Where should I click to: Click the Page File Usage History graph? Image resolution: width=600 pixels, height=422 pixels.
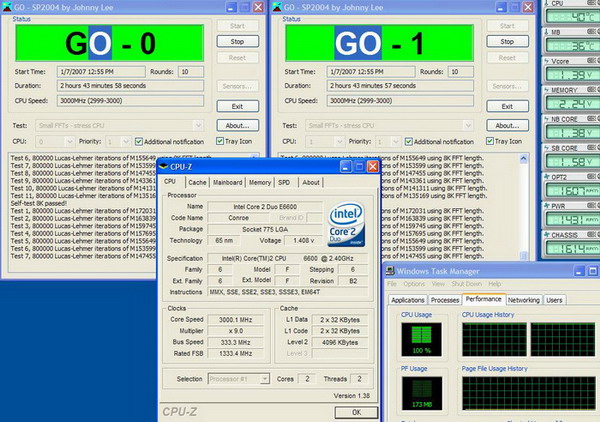(529, 393)
